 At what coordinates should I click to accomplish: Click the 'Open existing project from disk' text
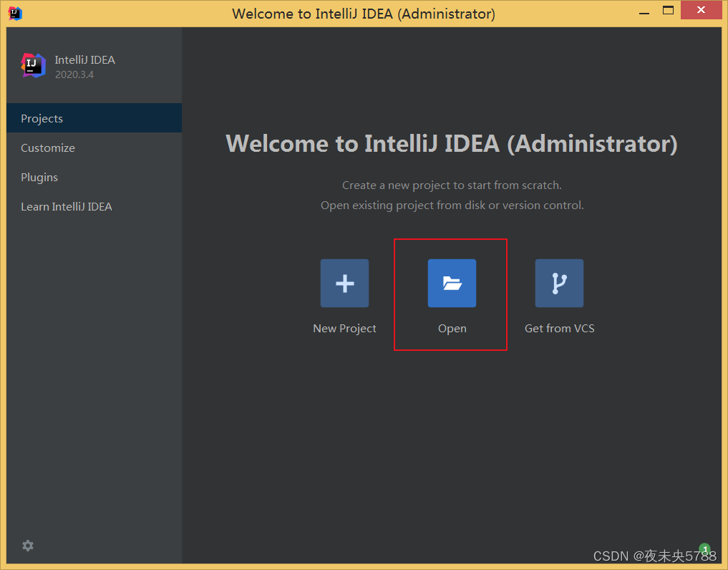pyautogui.click(x=452, y=206)
